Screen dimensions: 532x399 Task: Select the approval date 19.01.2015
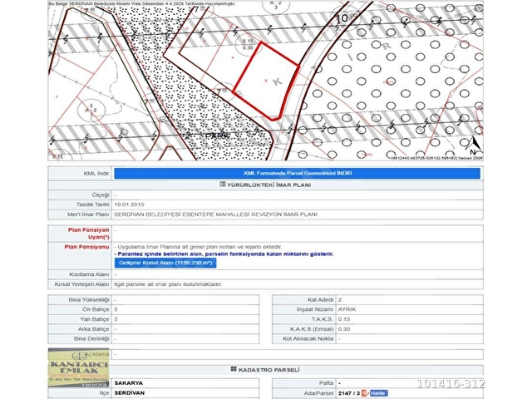pos(129,204)
